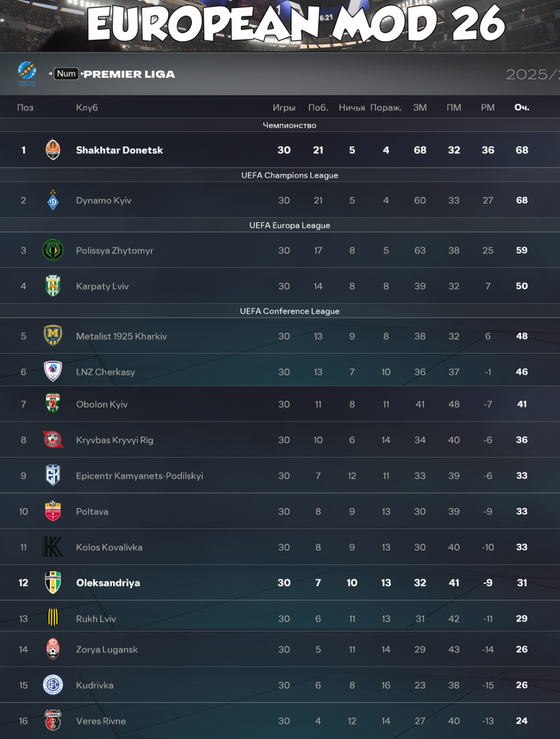This screenshot has height=739, width=560.
Task: Click the Kryvbas Kryvyi Rig club crest
Action: coord(53,440)
